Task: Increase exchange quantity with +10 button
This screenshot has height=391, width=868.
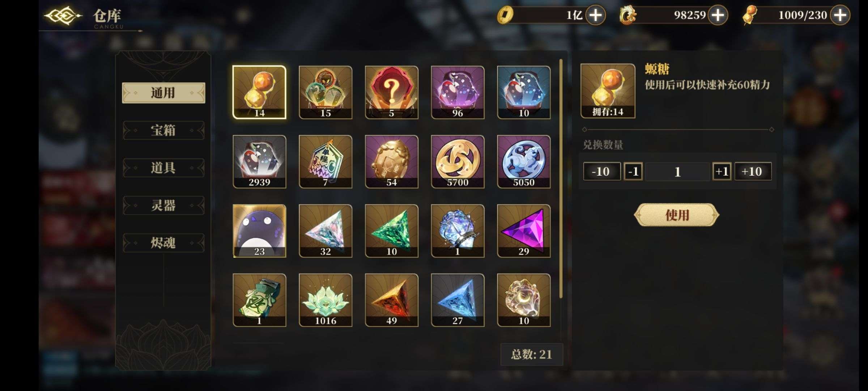Action: coord(753,171)
